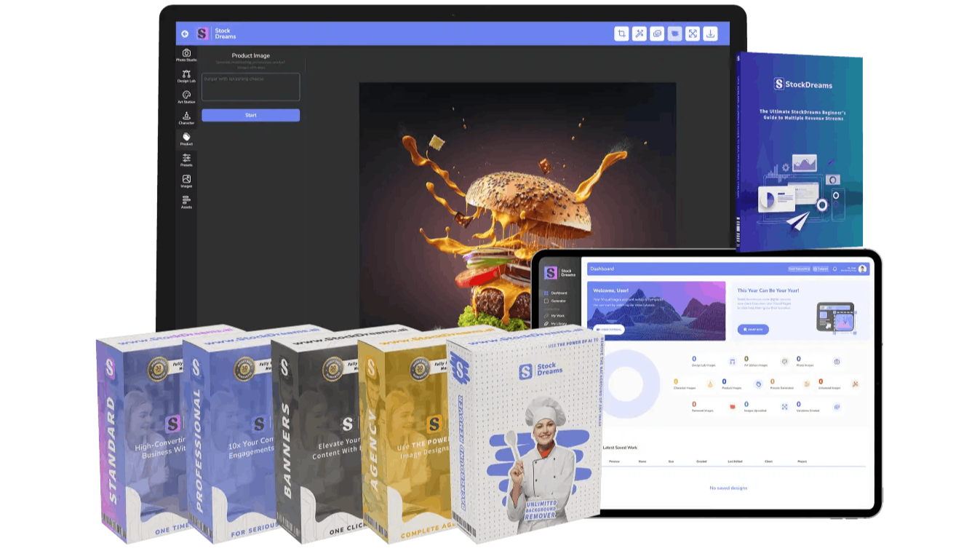Click the Start Now button
The width and height of the screenshot is (980, 551).
(x=753, y=329)
